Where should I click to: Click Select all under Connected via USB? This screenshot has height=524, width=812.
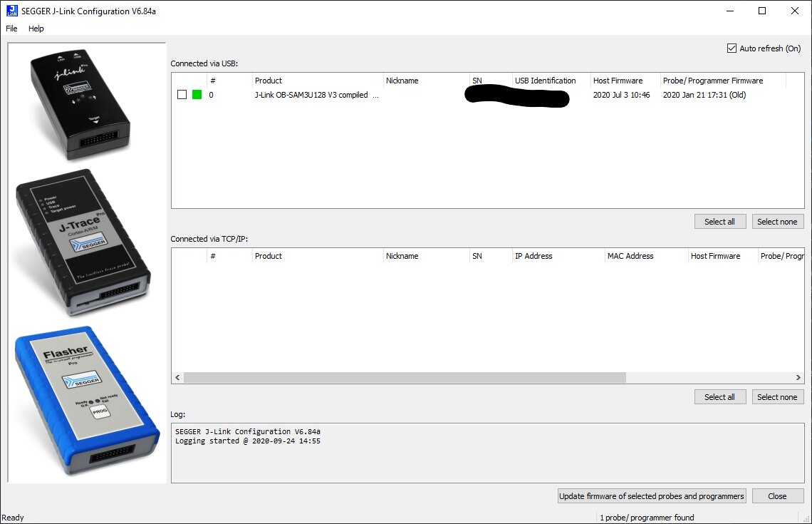pyautogui.click(x=720, y=221)
